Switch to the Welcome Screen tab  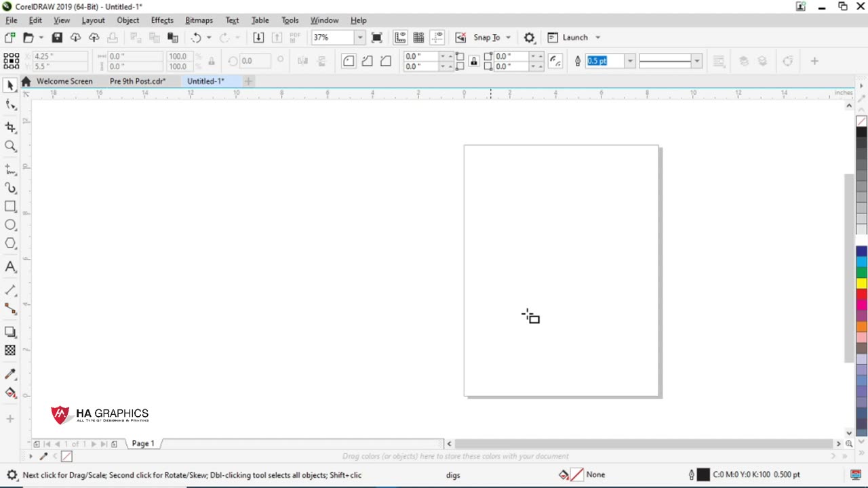click(x=64, y=81)
